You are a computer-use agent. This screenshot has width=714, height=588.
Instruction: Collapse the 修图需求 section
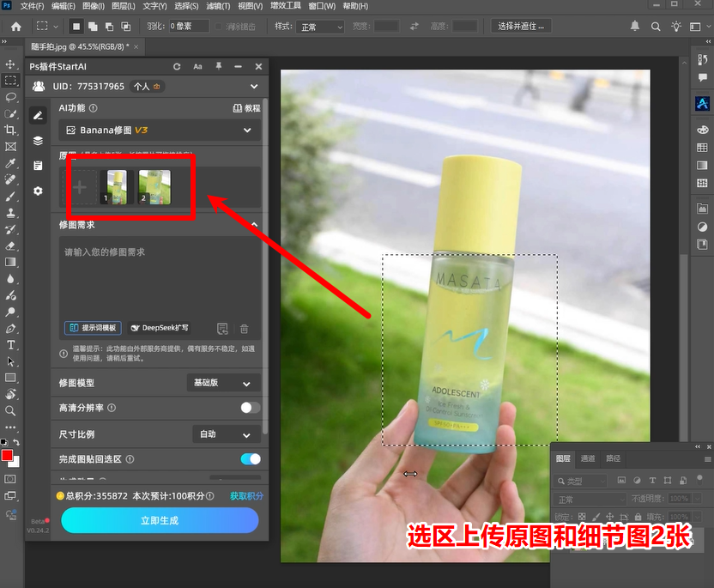255,225
